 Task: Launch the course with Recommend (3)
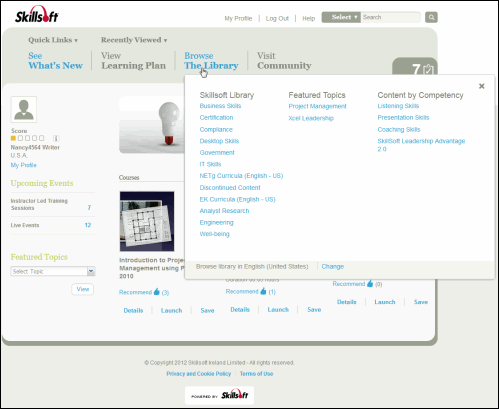[x=171, y=310]
